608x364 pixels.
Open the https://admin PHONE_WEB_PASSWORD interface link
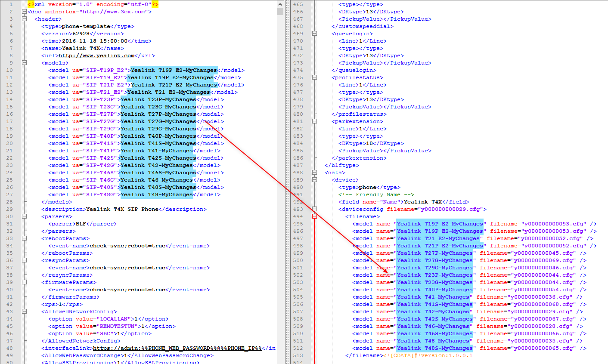click(x=177, y=348)
